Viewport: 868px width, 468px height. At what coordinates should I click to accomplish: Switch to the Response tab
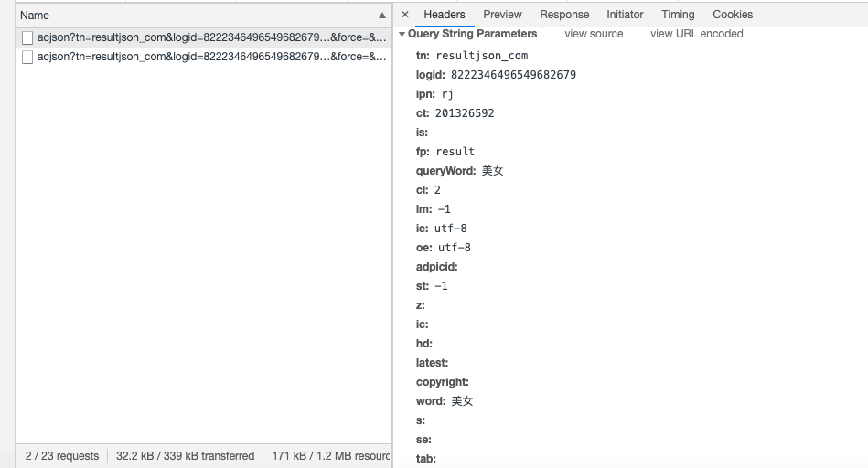pos(564,15)
